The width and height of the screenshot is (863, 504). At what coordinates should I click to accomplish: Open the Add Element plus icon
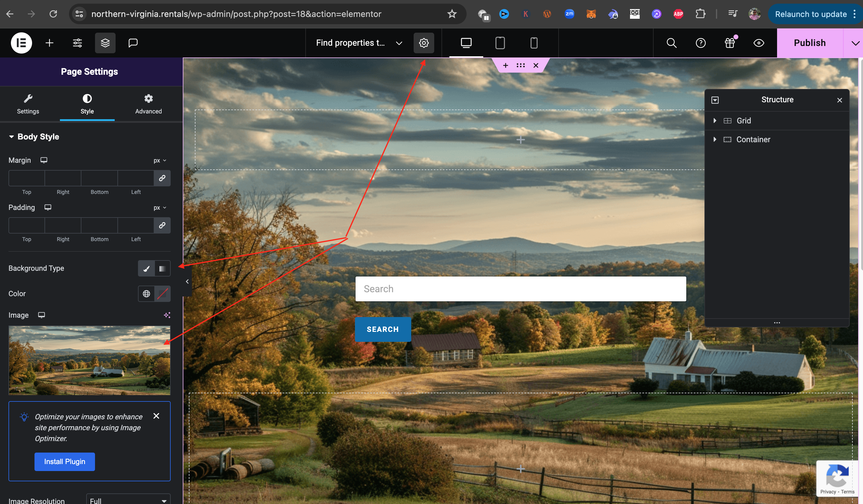(x=49, y=43)
